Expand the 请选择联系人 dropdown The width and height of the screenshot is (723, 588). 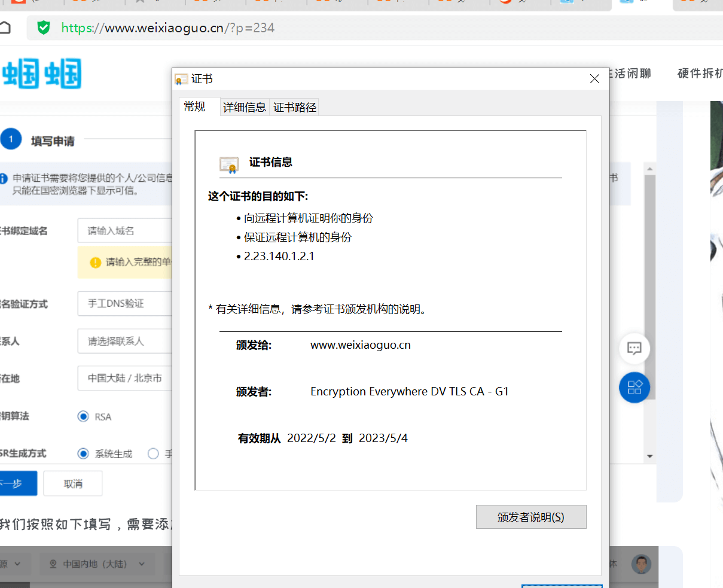click(x=124, y=341)
